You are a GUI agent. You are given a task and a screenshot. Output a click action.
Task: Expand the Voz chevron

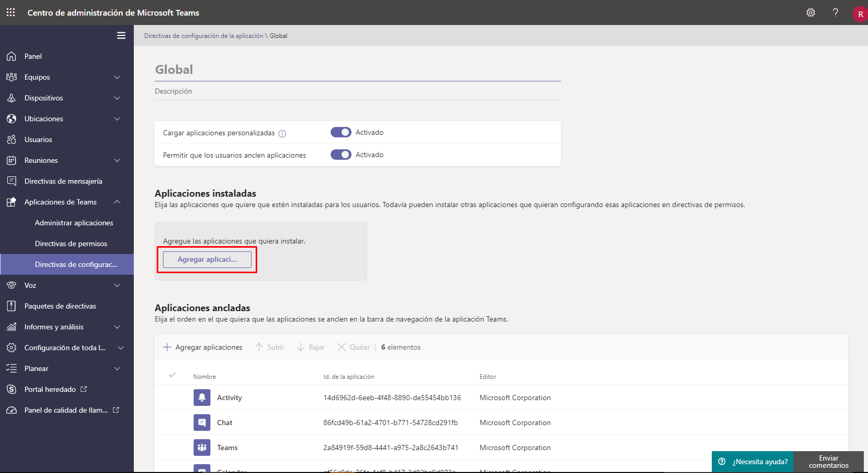click(x=117, y=285)
